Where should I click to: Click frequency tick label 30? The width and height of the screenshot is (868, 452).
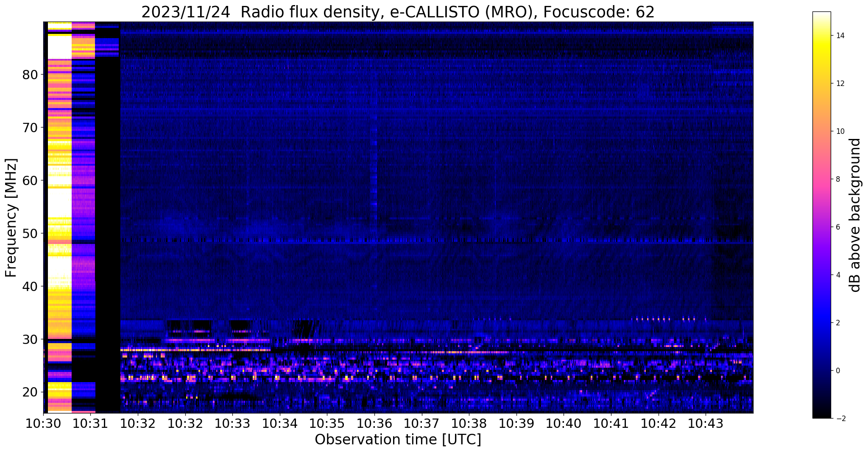pyautogui.click(x=30, y=339)
